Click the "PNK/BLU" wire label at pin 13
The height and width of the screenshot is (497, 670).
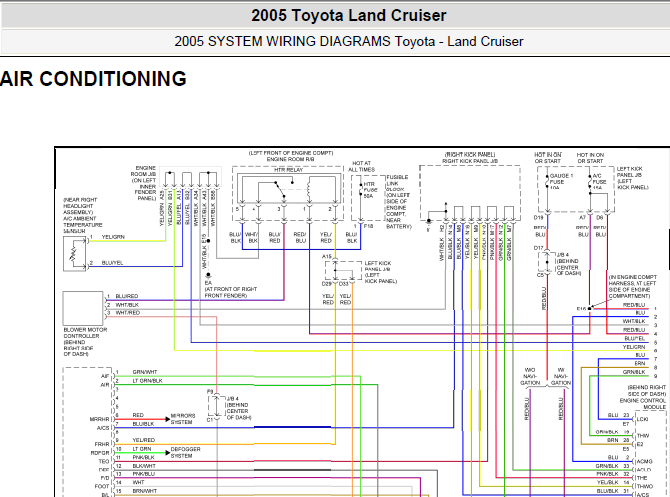(x=144, y=474)
